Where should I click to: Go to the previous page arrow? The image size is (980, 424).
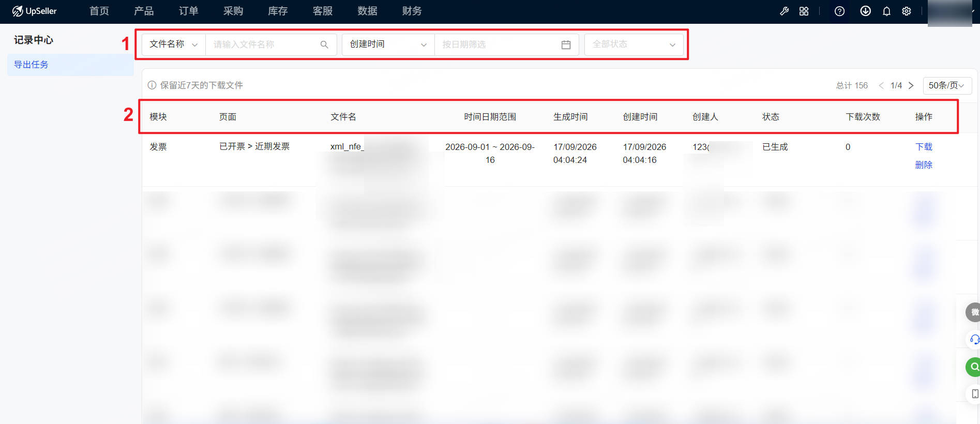coord(881,85)
